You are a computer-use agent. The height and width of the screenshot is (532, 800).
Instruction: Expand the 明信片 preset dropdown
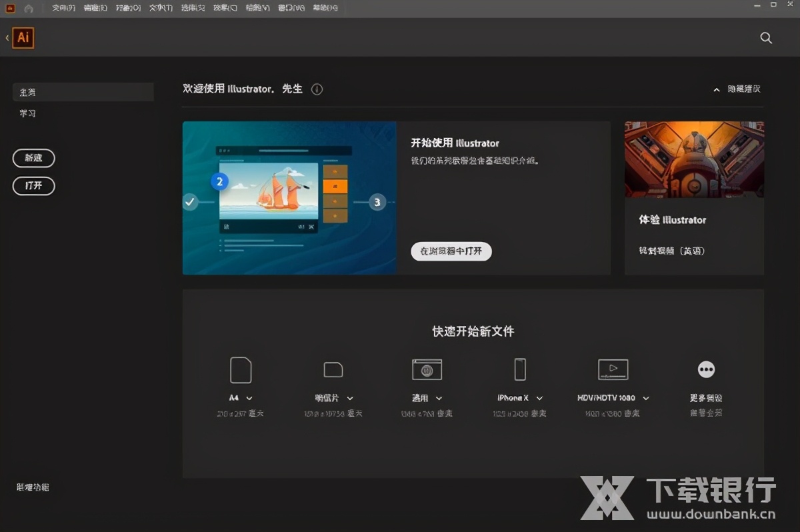tap(350, 397)
